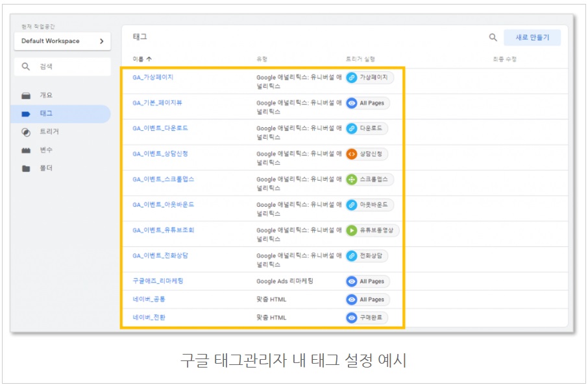The height and width of the screenshot is (387, 588).
Task: Click Google Ads 리마케팅 type text
Action: [x=285, y=281]
